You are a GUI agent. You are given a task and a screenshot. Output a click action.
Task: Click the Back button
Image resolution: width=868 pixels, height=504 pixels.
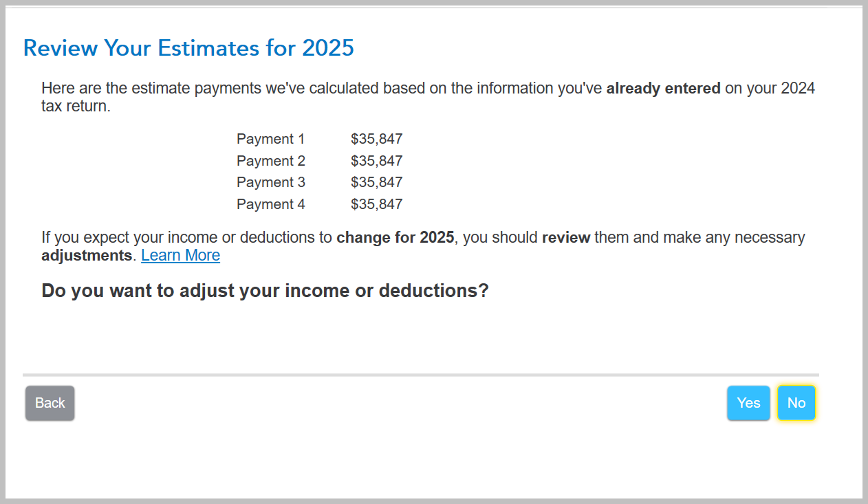click(50, 403)
